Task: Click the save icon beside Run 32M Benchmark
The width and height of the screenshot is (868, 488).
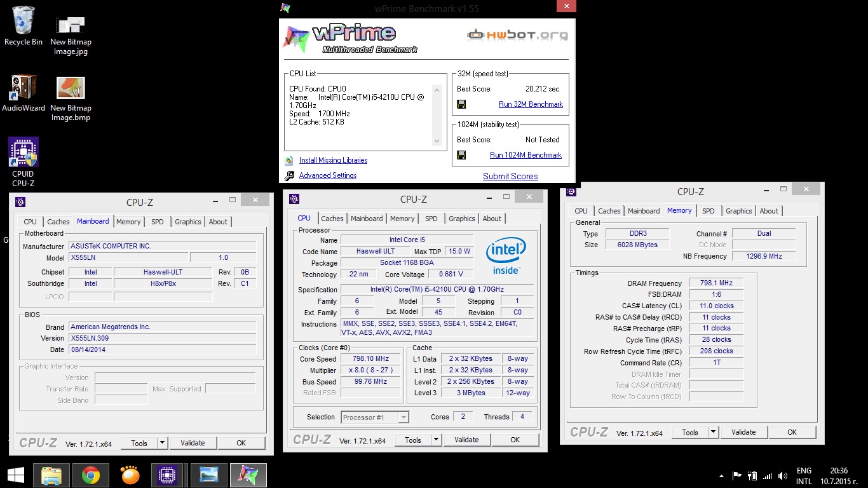Action: pos(461,104)
